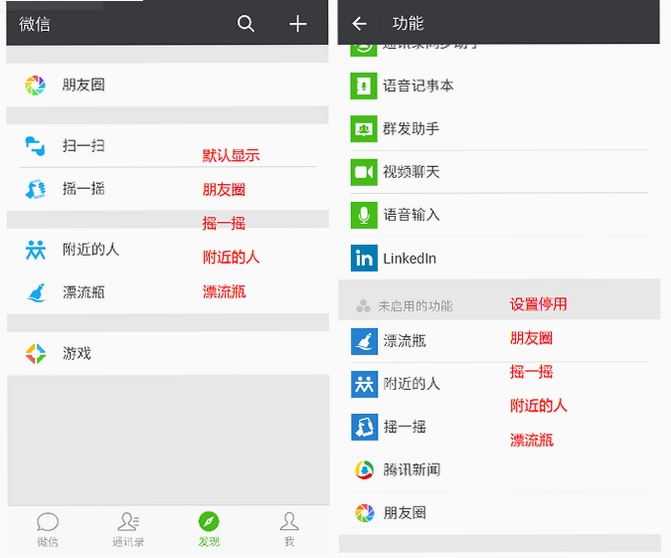The image size is (671, 558).
Task: Open the plus menu in WeChat header
Action: coord(297,24)
